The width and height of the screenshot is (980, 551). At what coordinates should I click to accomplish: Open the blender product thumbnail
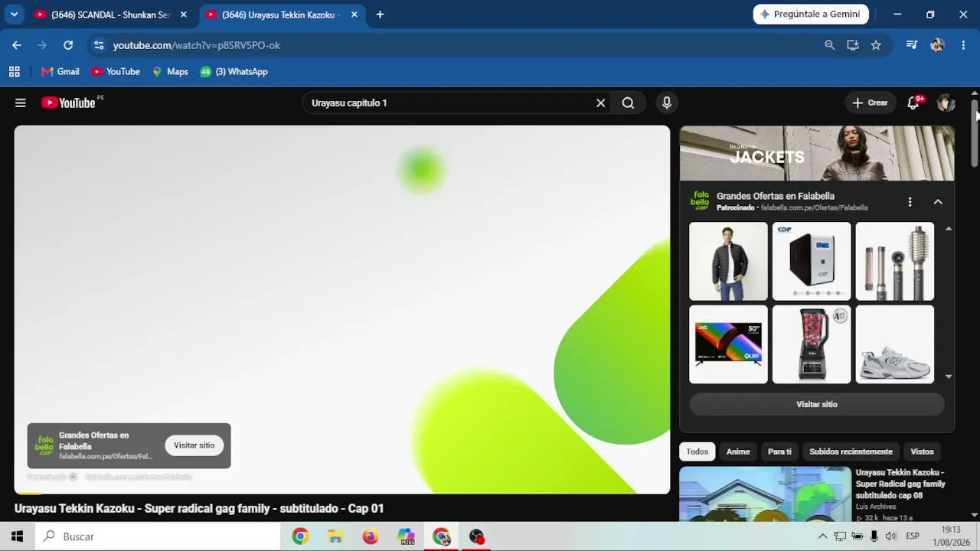click(x=812, y=344)
